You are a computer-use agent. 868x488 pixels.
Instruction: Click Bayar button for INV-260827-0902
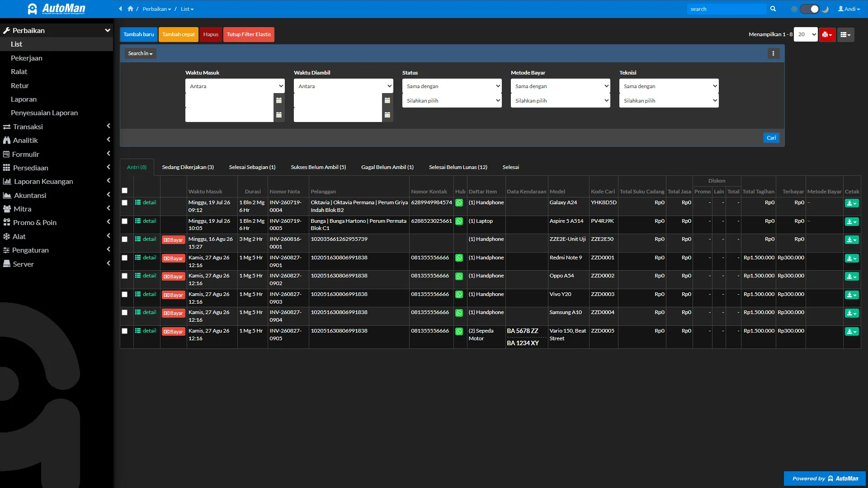(174, 277)
